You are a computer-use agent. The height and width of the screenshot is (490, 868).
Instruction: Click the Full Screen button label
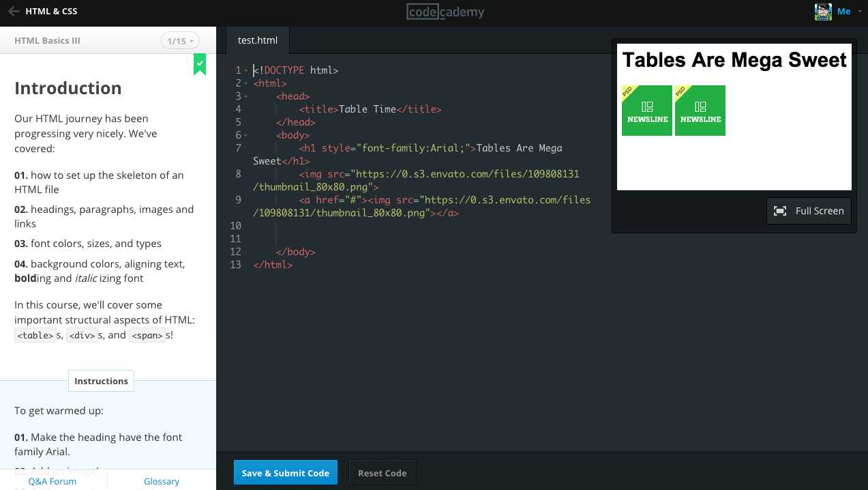click(x=819, y=211)
